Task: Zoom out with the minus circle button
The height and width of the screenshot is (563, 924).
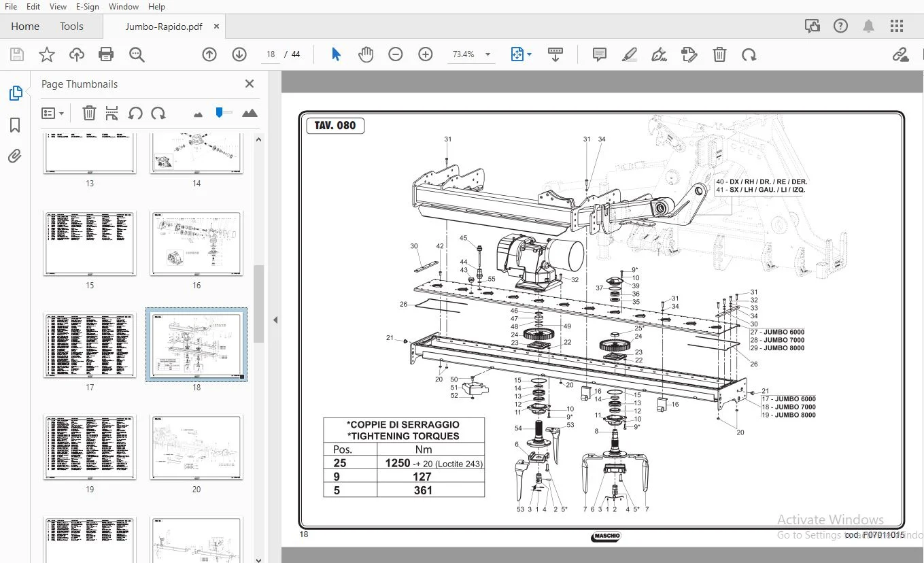Action: [396, 54]
